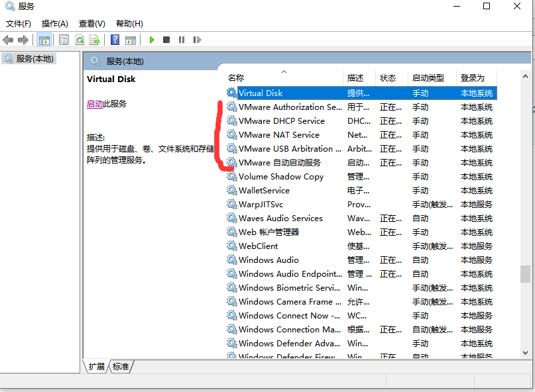The width and height of the screenshot is (535, 392).
Task: Open the 文件(F) menu
Action: coord(19,24)
